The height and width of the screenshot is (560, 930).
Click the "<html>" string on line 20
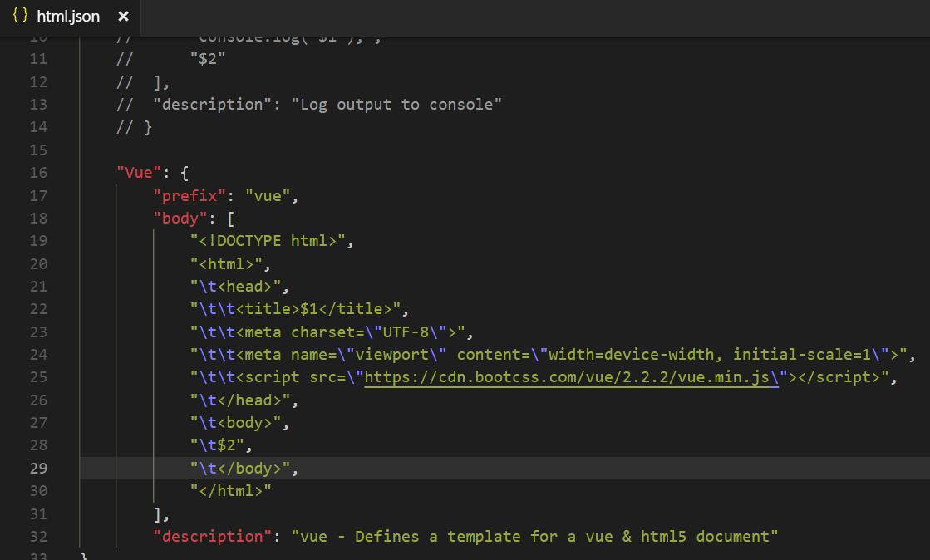click(226, 264)
